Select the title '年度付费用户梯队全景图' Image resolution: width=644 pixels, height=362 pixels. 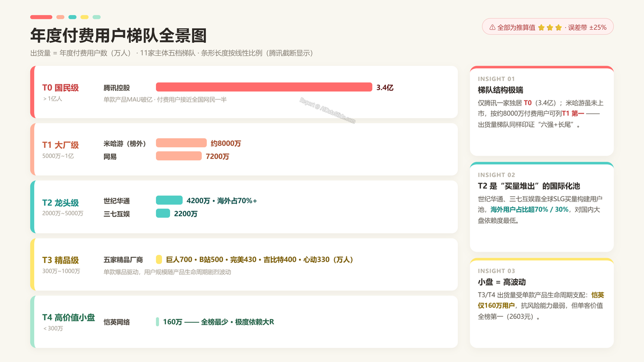(118, 36)
